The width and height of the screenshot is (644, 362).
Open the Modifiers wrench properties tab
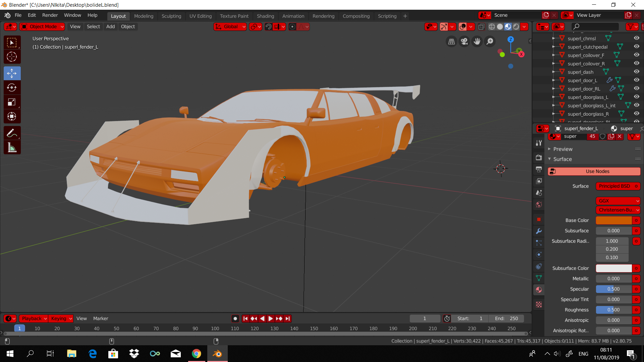[x=539, y=231]
